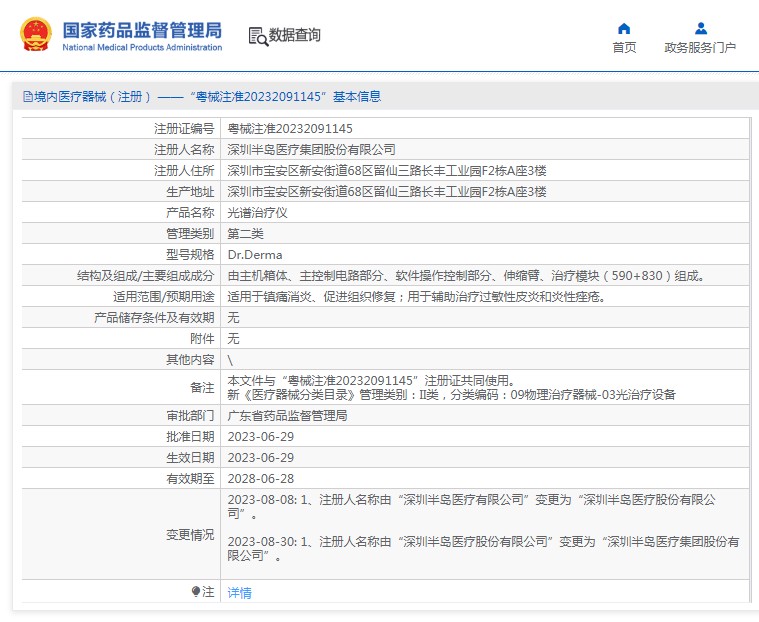
Task: Click the National Medical Products Administration subtitle
Action: coord(142,48)
